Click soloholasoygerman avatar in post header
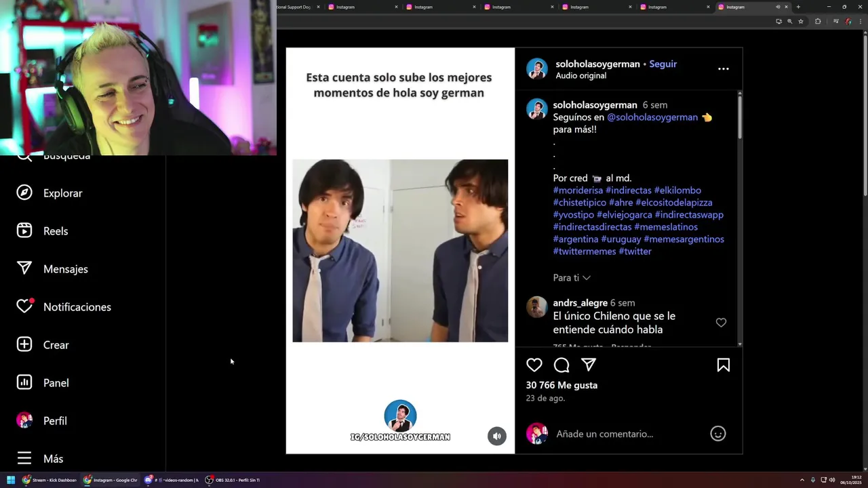 pyautogui.click(x=537, y=69)
